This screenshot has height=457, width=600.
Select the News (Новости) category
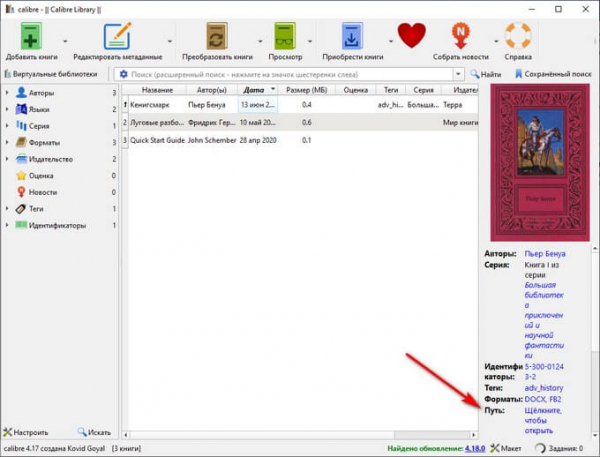tap(43, 192)
